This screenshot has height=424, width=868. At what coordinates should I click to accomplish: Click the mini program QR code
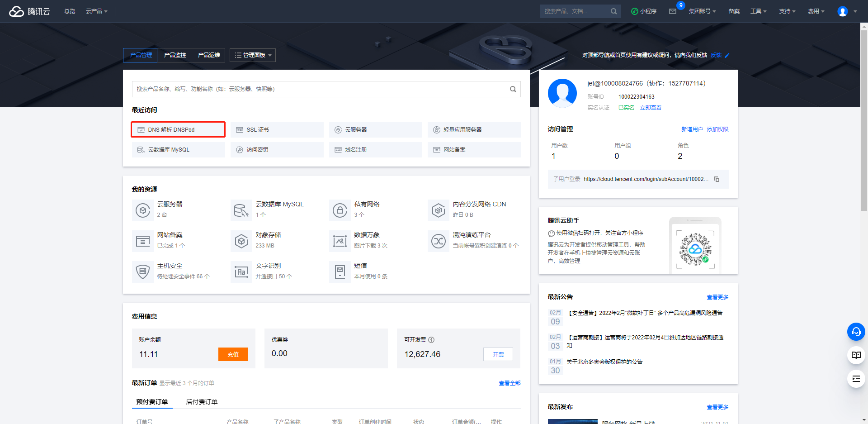pos(695,249)
